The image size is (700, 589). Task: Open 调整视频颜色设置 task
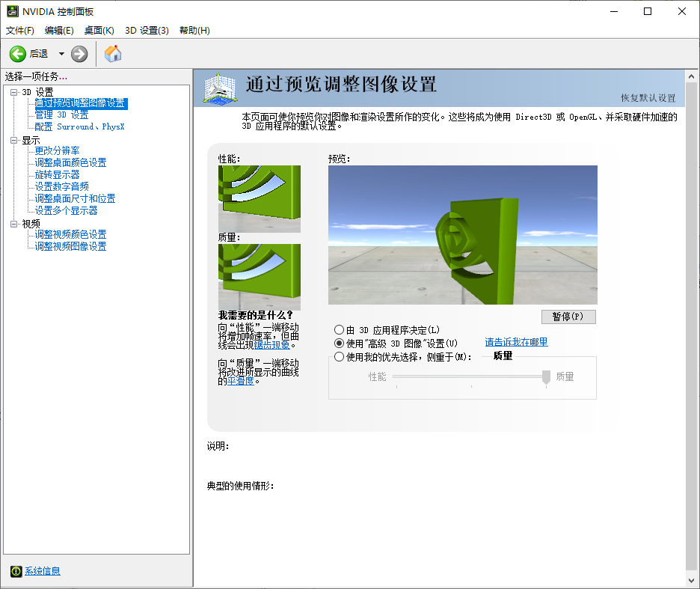70,234
